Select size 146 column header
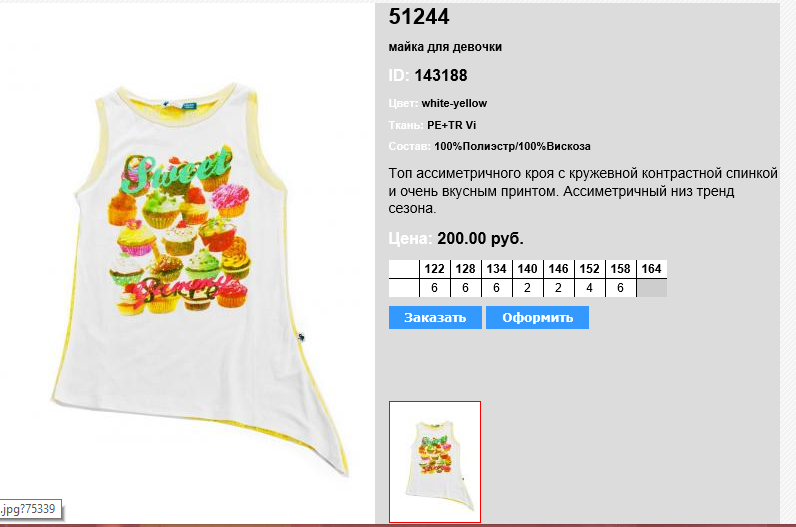Viewport: 796px width, 527px height. click(x=558, y=269)
